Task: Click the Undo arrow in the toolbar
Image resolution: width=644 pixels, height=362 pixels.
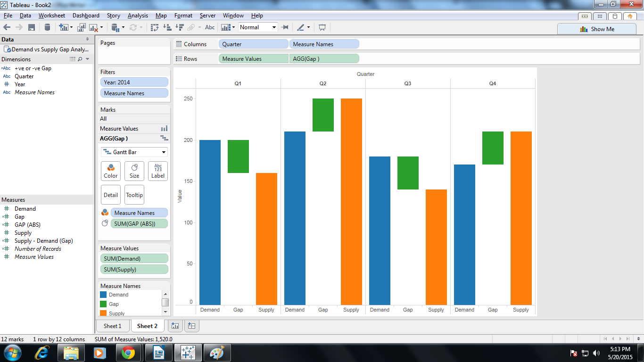Action: (8, 27)
